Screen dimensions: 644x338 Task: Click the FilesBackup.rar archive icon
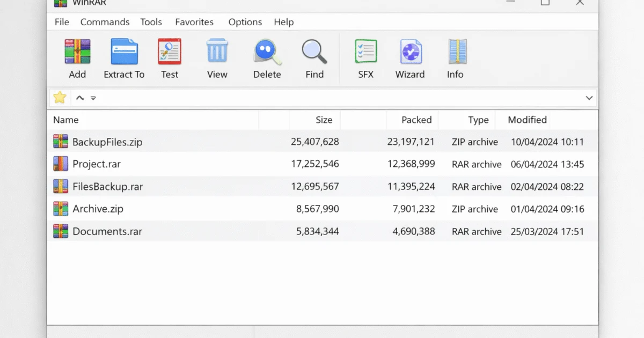[61, 186]
